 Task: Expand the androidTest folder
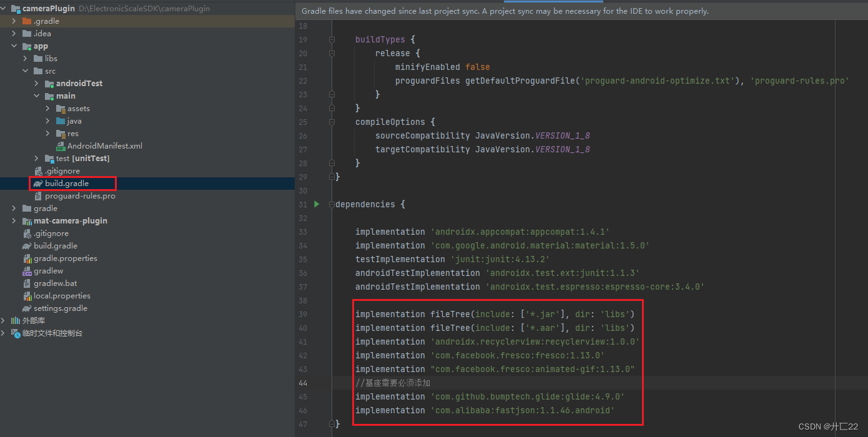[x=36, y=83]
